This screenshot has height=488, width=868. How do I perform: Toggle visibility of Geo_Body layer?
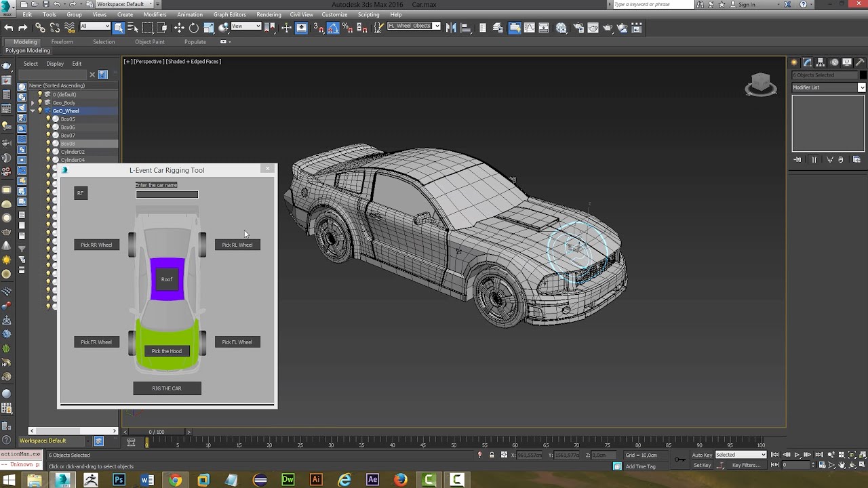coord(40,102)
